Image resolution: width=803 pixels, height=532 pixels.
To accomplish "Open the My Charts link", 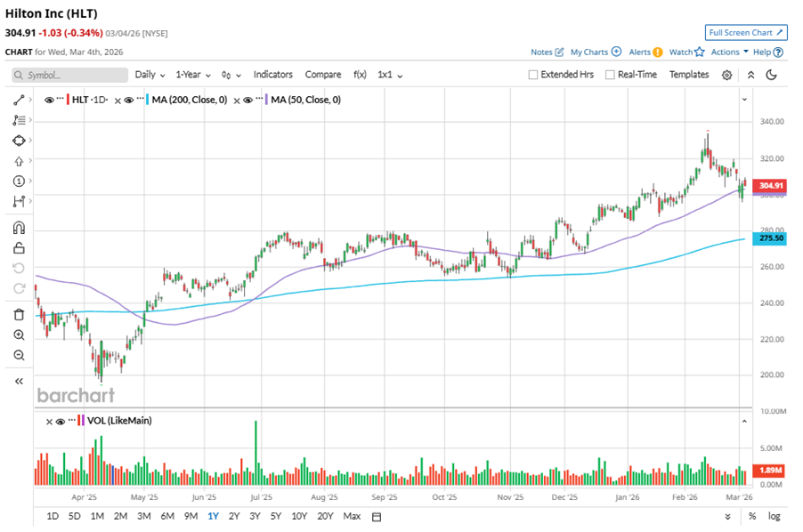I will click(x=595, y=52).
